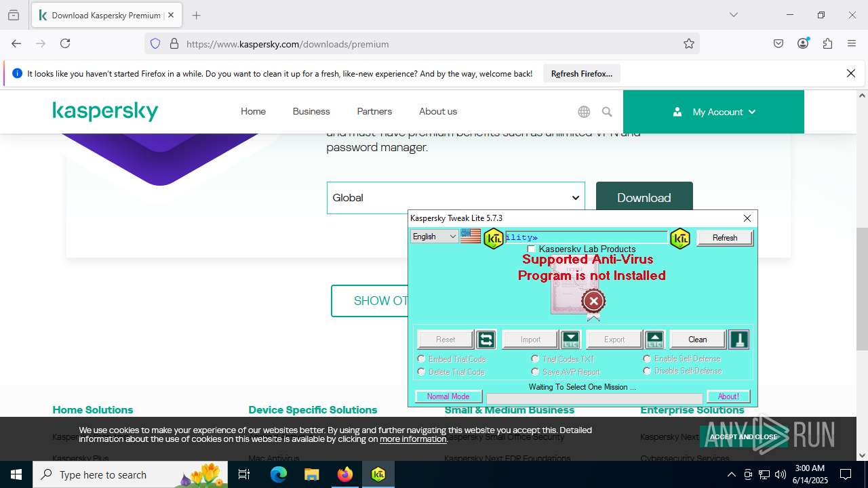Click the Kaspersky logo
The image size is (868, 488).
pyautogui.click(x=105, y=112)
